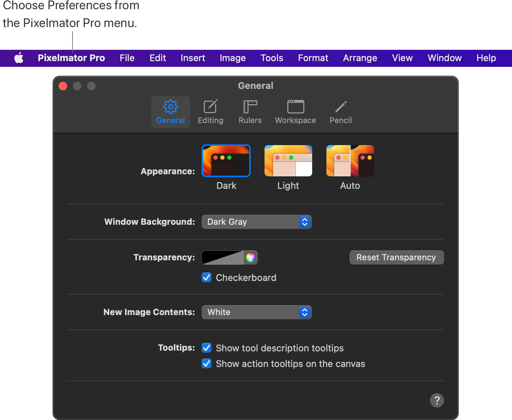Choose the Dark appearance thumbnail
This screenshot has width=512, height=420.
tap(226, 161)
